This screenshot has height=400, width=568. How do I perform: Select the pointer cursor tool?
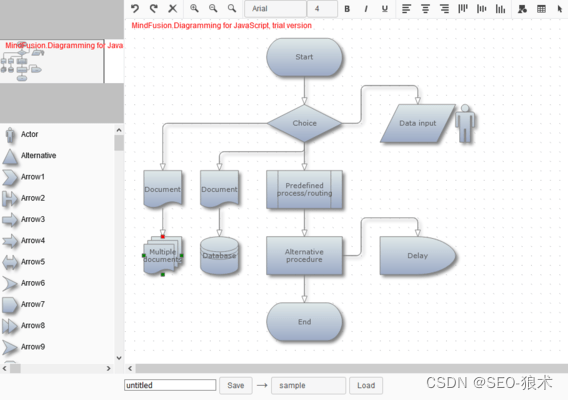pos(560,9)
